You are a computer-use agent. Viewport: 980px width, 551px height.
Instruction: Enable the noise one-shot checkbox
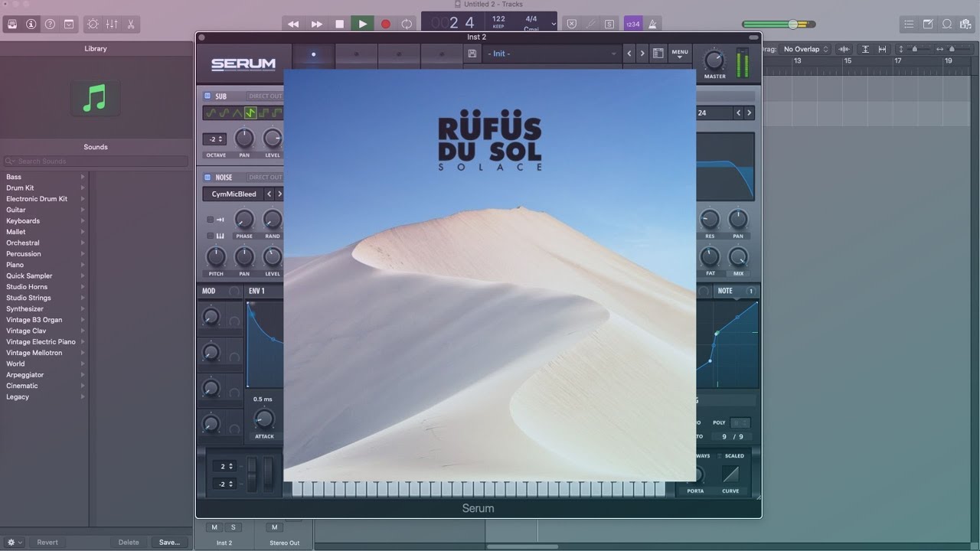pos(210,220)
